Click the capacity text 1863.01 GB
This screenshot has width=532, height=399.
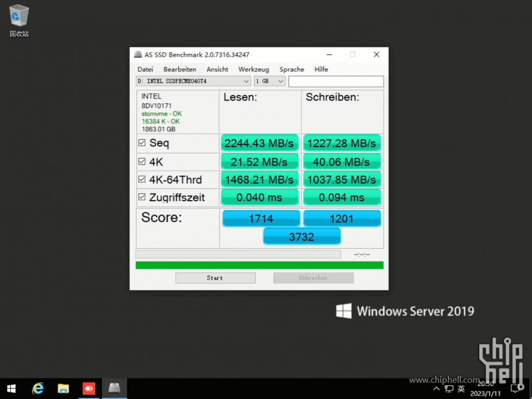tap(159, 129)
